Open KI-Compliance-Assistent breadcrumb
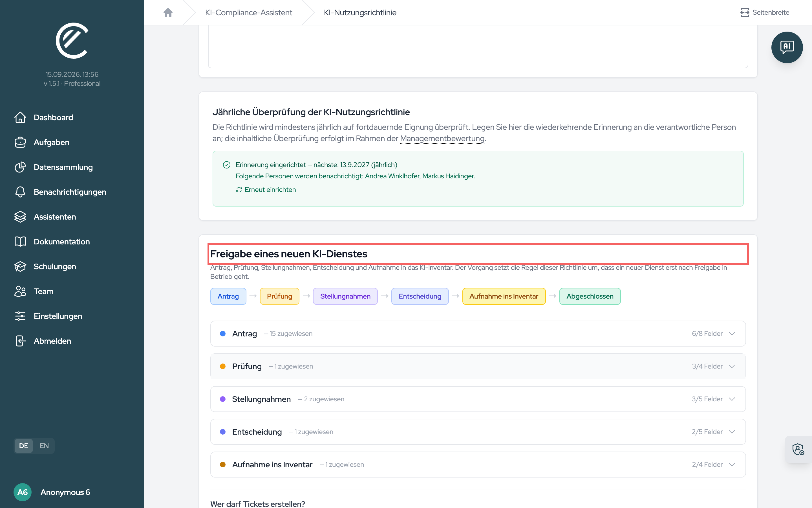The width and height of the screenshot is (812, 508). pos(249,12)
